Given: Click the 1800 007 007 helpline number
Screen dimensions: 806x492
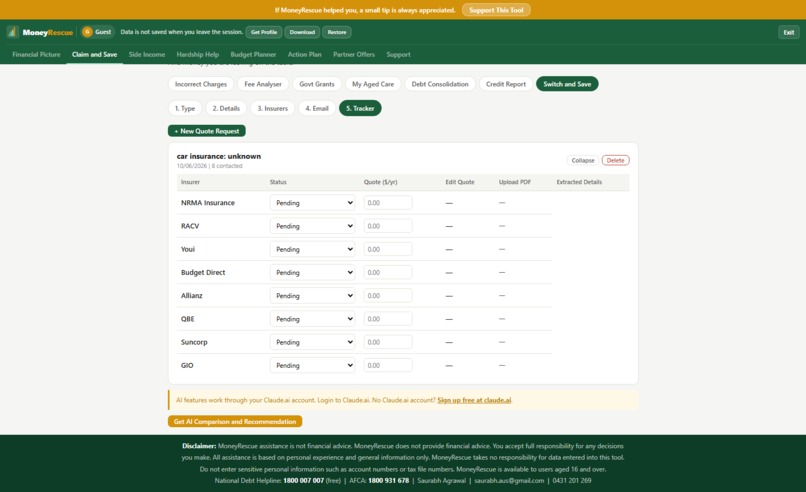Looking at the screenshot, I should [303, 481].
